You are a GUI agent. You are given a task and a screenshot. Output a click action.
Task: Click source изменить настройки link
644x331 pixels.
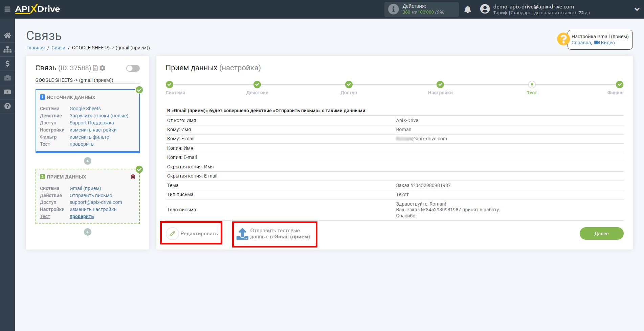point(93,130)
